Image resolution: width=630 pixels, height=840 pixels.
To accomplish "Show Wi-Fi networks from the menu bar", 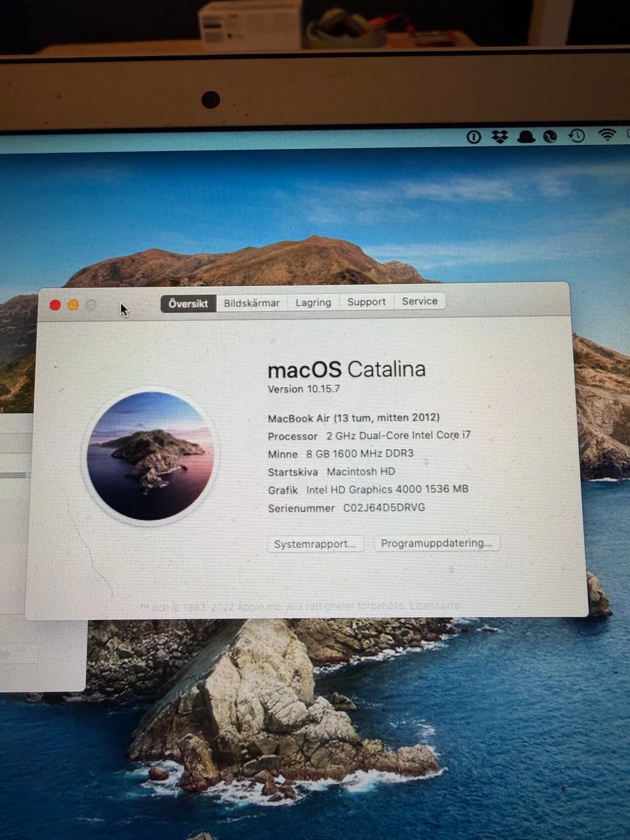I will [607, 135].
